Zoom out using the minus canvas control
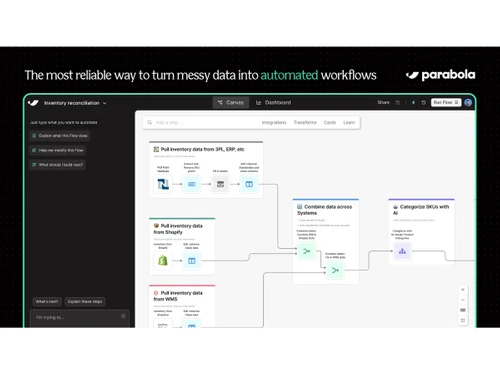 pyautogui.click(x=463, y=300)
